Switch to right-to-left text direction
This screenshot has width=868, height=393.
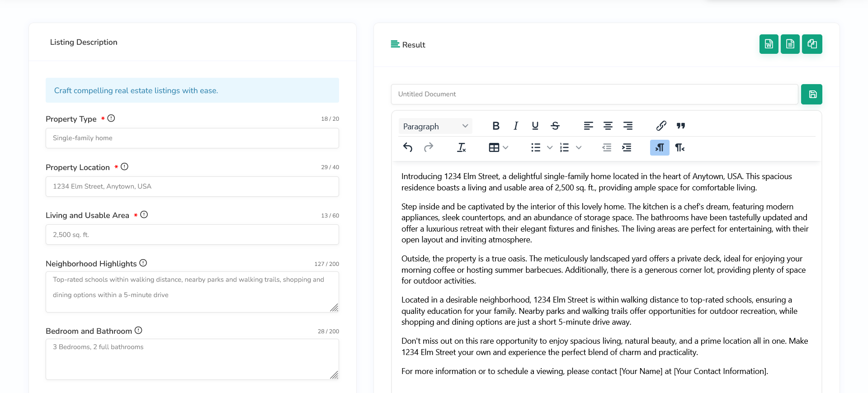point(679,148)
